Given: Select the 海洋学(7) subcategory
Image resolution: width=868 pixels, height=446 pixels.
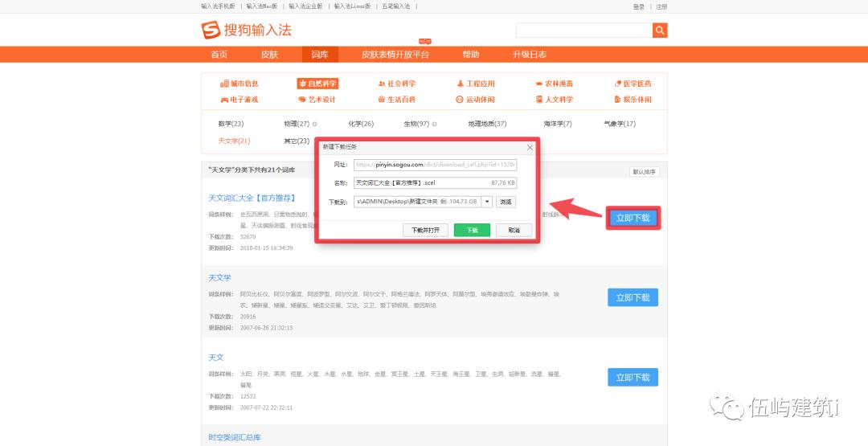Looking at the screenshot, I should click(x=558, y=124).
